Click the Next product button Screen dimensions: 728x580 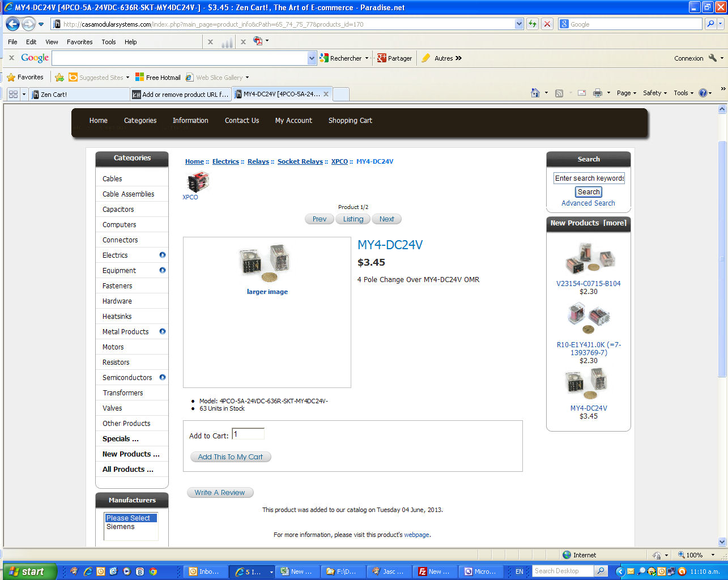[386, 219]
